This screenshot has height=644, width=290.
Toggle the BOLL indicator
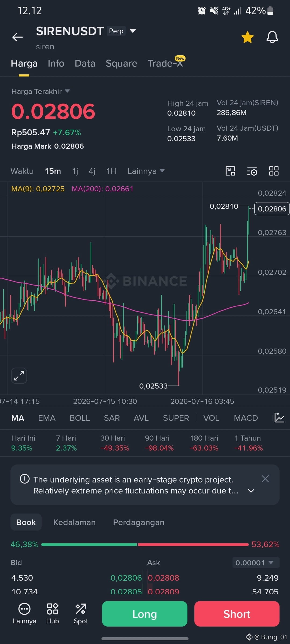[x=79, y=418]
